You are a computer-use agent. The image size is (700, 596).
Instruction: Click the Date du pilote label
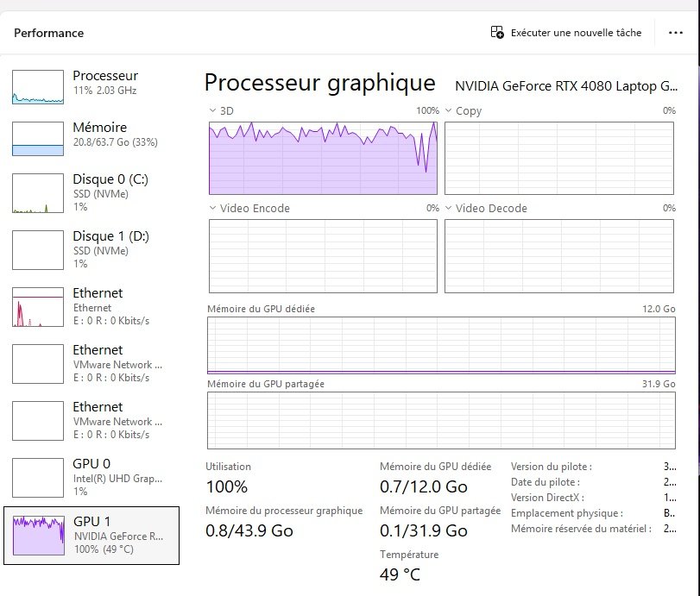(x=545, y=482)
